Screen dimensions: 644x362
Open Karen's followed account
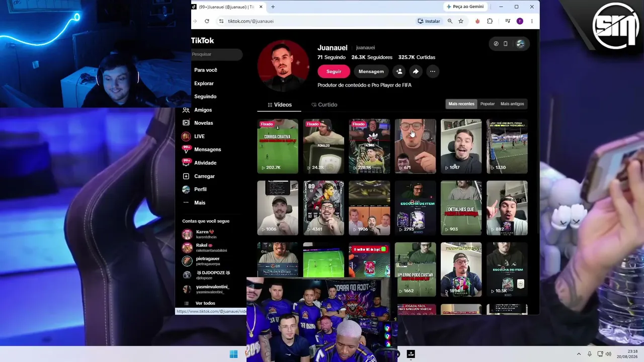coord(206,234)
